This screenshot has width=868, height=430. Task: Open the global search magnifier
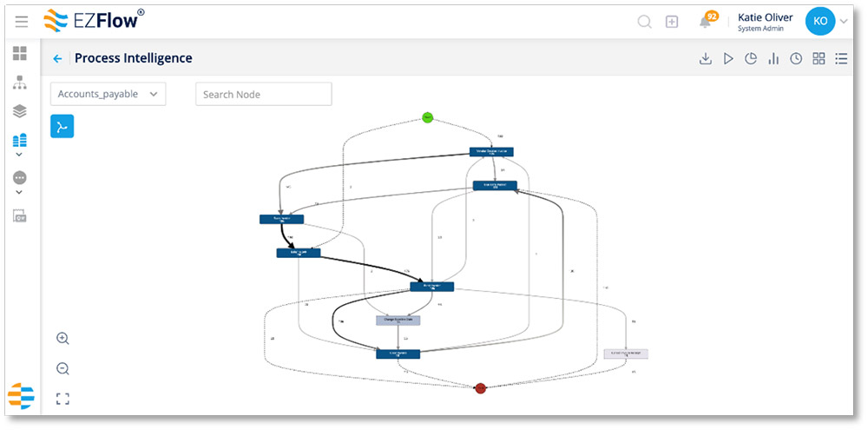tap(644, 23)
